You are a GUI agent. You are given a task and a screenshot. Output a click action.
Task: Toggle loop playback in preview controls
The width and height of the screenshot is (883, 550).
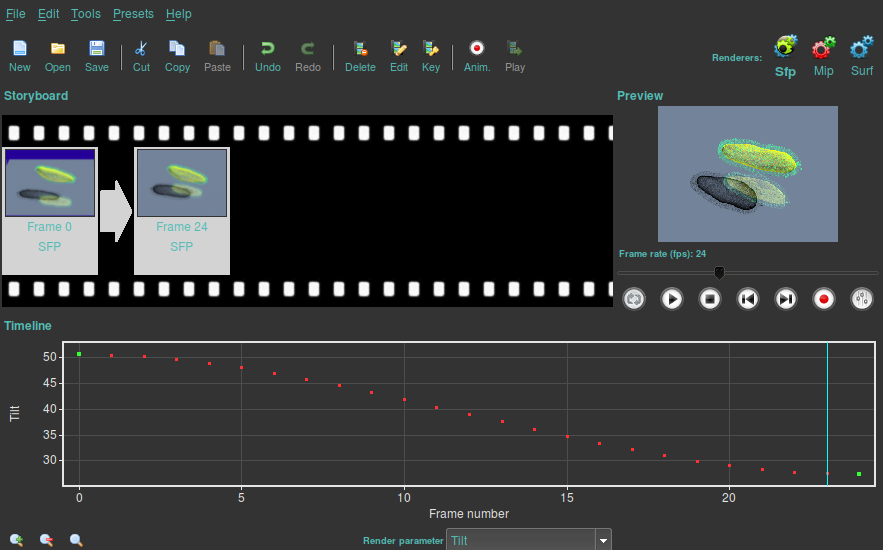coord(634,299)
